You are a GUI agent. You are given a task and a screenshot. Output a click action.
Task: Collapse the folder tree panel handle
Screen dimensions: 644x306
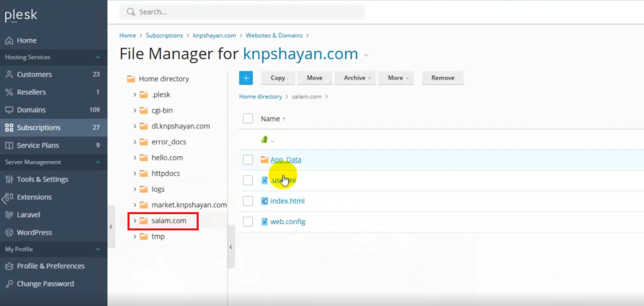coord(230,247)
